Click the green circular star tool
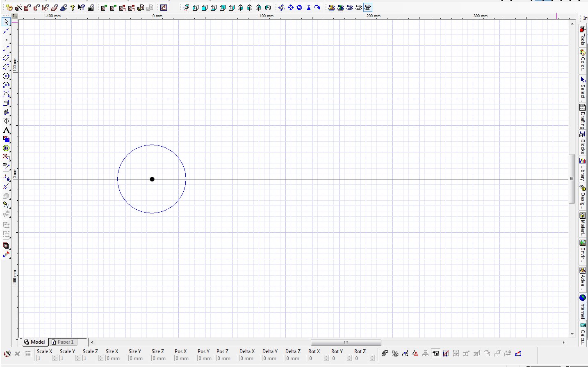This screenshot has width=588, height=367. (x=6, y=148)
